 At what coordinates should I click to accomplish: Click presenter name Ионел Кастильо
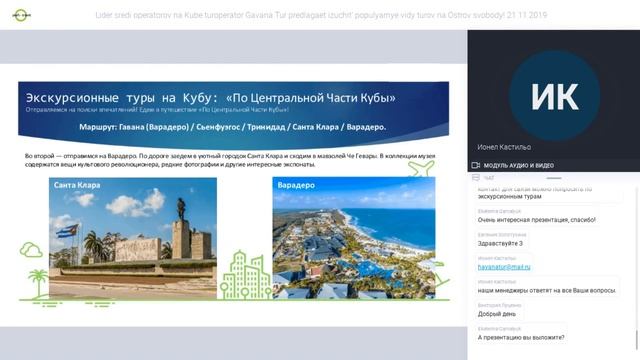coord(504,147)
